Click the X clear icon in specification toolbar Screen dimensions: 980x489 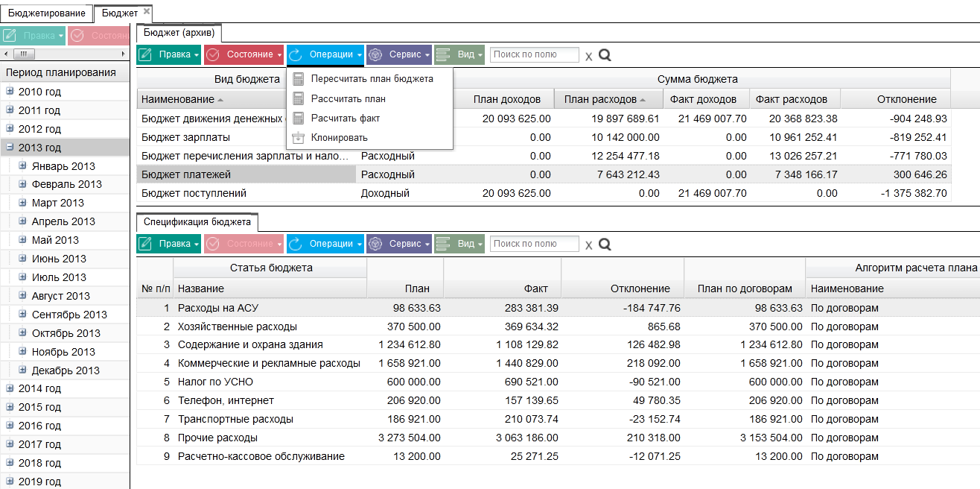click(588, 245)
